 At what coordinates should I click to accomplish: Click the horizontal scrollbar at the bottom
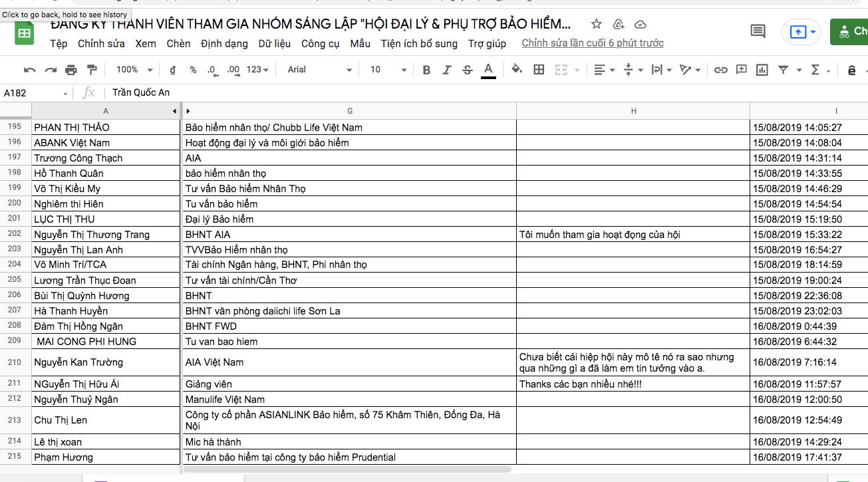coord(347,469)
